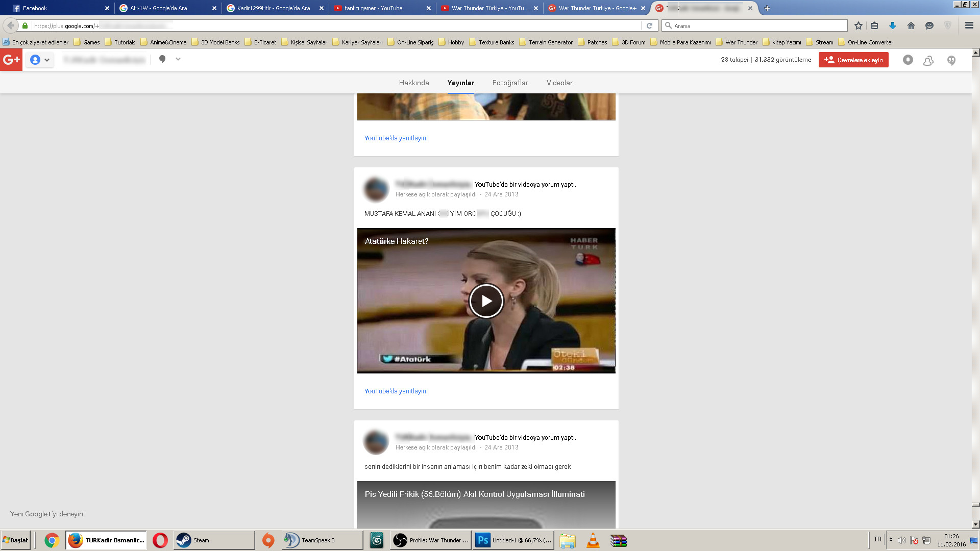Viewport: 980px width, 551px height.
Task: Switch to the Fotoğraflar tab
Action: pos(510,83)
